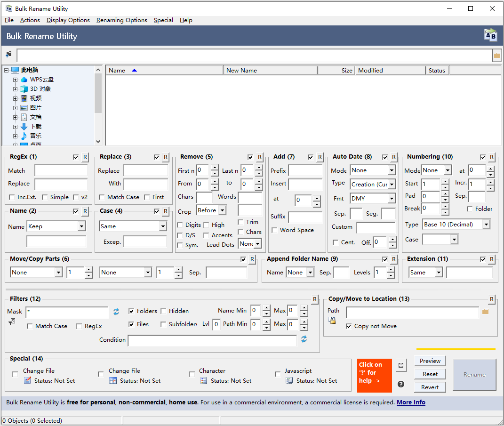Expand the WPS云盘 tree node

16,80
